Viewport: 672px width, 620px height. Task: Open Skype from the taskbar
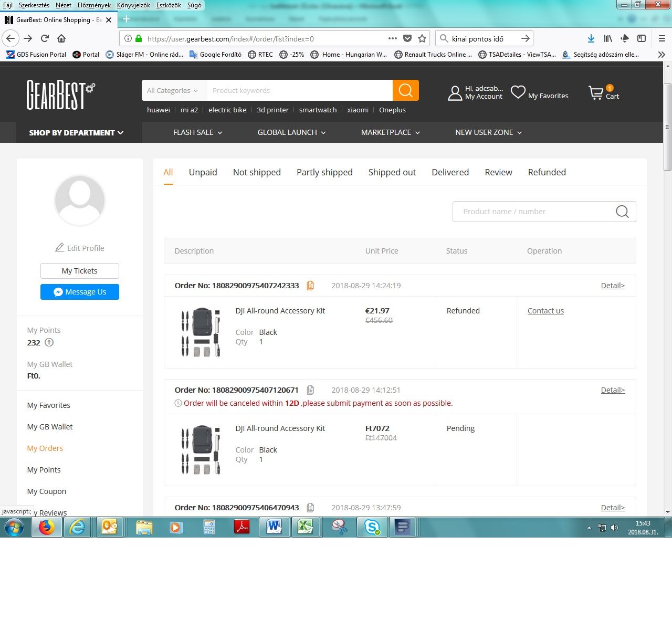(x=372, y=527)
